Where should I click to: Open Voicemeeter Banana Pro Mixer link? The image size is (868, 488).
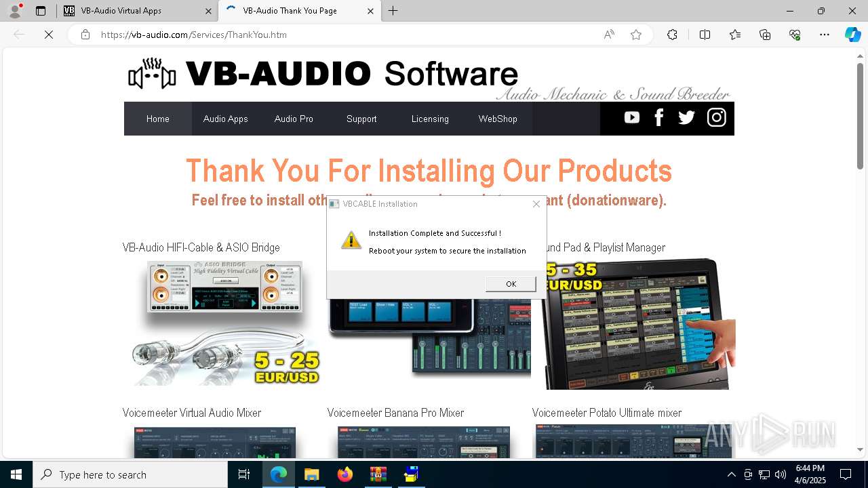tap(396, 413)
